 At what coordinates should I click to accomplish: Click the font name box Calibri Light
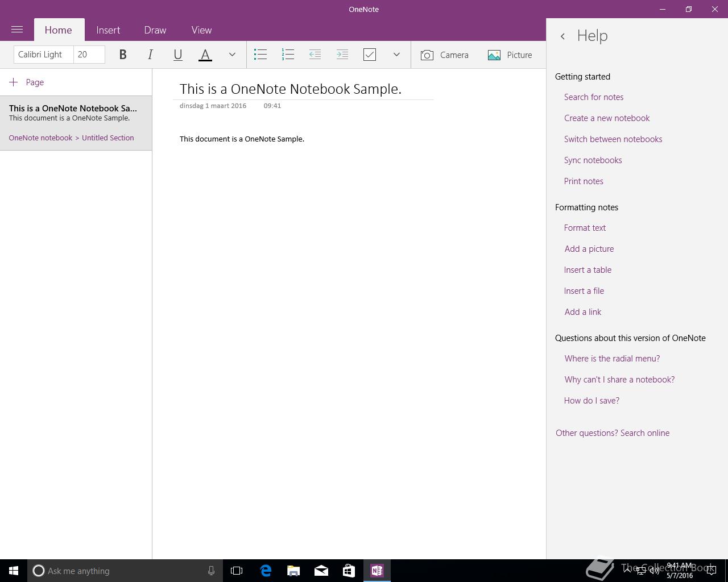point(44,55)
